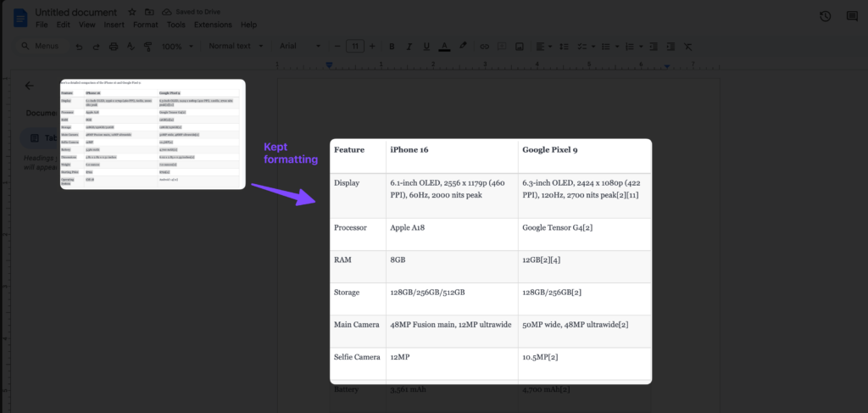The image size is (868, 413).
Task: Open the comments panel icon
Action: [850, 17]
